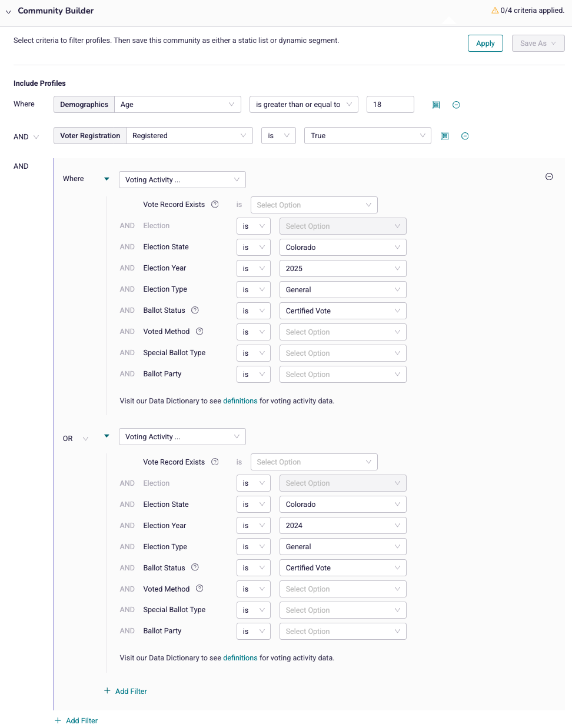The width and height of the screenshot is (572, 728).
Task: Click help icon beside second Voted Method
Action: click(x=199, y=589)
